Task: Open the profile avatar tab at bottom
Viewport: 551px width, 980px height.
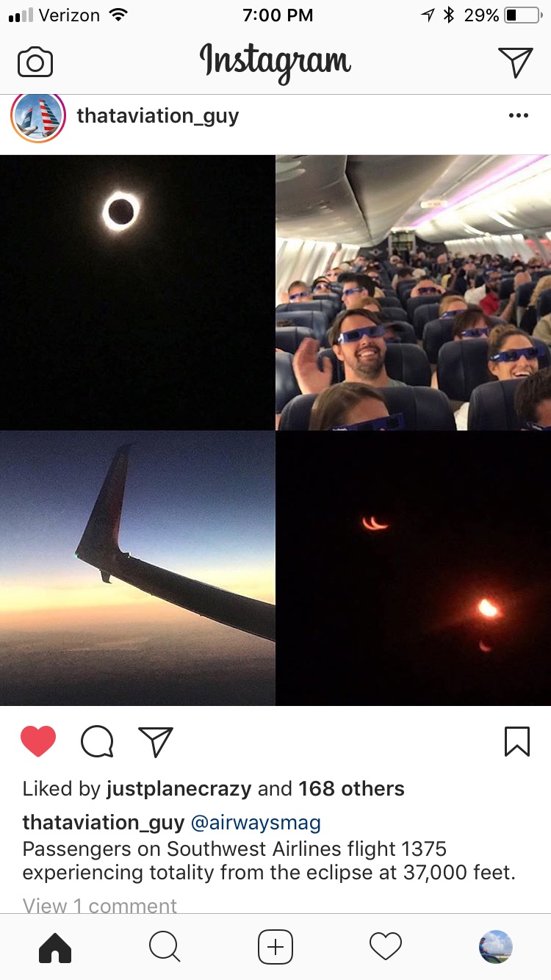Action: pyautogui.click(x=496, y=947)
